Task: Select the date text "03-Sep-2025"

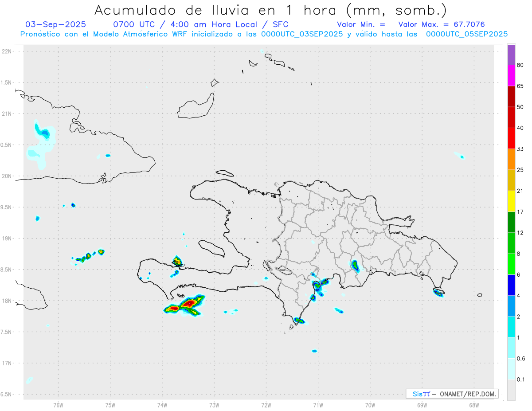Action: [56, 24]
